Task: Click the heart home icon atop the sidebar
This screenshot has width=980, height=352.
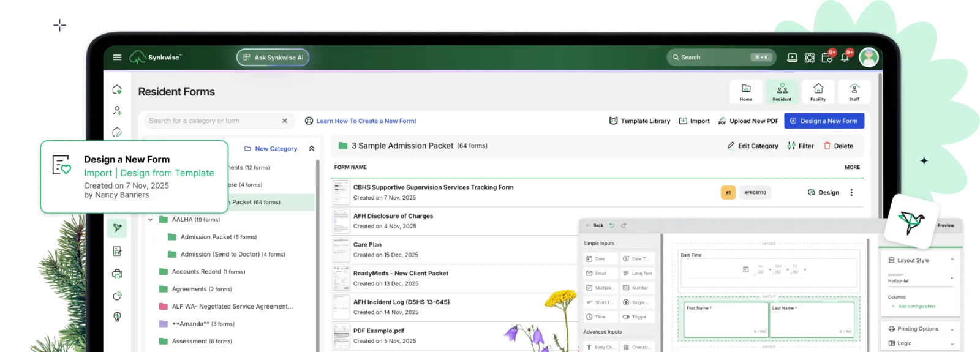Action: pos(118,89)
